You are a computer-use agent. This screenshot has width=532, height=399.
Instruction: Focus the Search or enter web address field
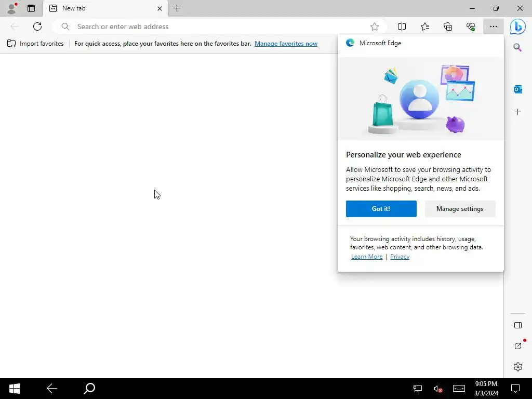pos(220,26)
